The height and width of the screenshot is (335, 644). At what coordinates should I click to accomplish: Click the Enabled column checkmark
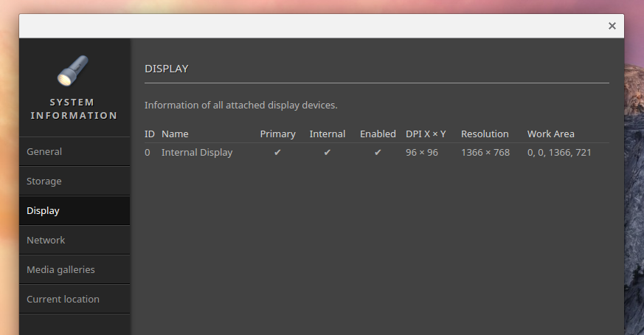(x=378, y=153)
